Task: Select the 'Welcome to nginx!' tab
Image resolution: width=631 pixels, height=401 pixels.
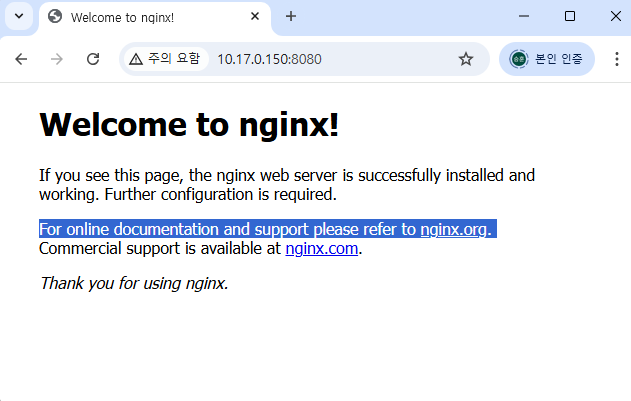Action: coord(155,17)
